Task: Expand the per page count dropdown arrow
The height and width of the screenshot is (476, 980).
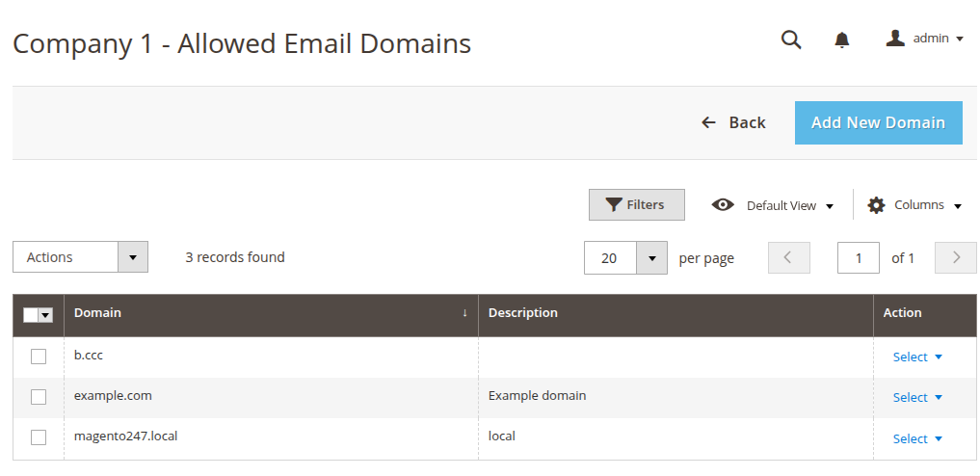Action: point(651,257)
